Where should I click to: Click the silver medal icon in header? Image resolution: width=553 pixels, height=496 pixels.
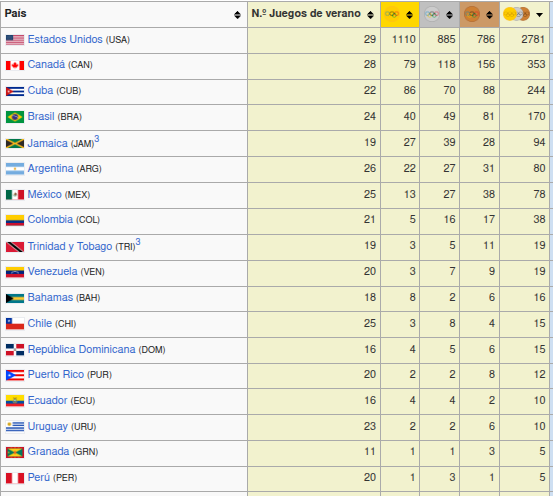click(x=432, y=14)
